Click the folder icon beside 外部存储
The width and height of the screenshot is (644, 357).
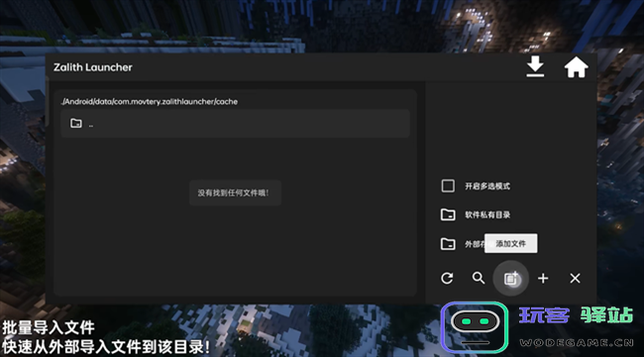[x=448, y=244]
